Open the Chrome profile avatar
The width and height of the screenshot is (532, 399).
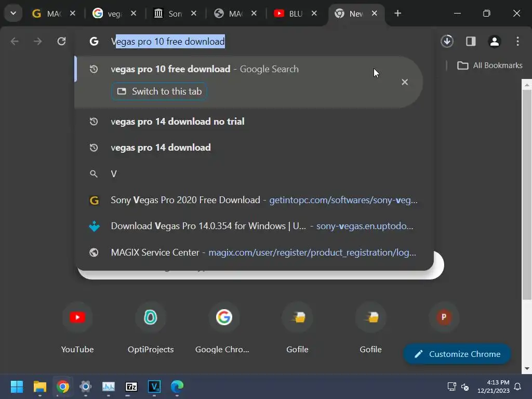pos(495,42)
